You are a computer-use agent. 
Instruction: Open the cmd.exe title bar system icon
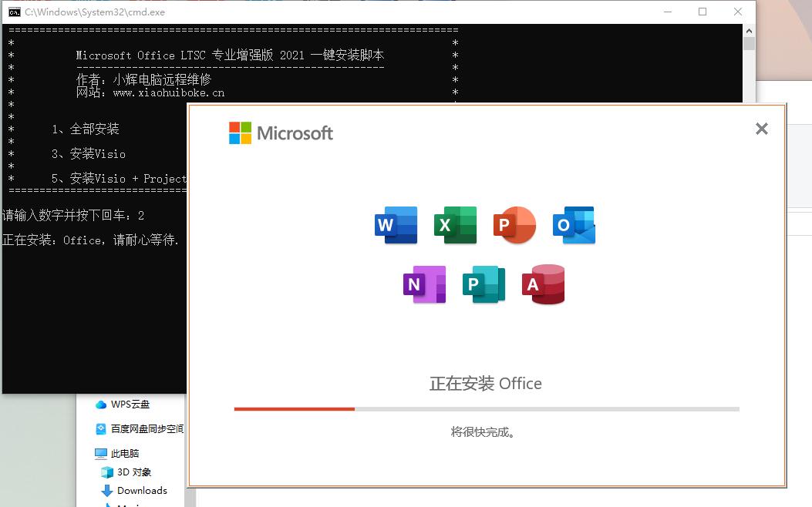click(x=14, y=12)
